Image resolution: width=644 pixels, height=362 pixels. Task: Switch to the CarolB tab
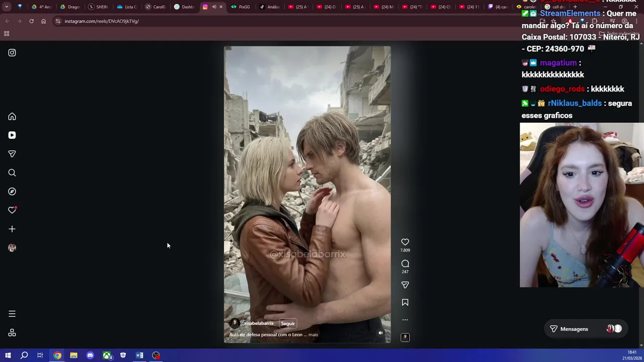point(155,7)
